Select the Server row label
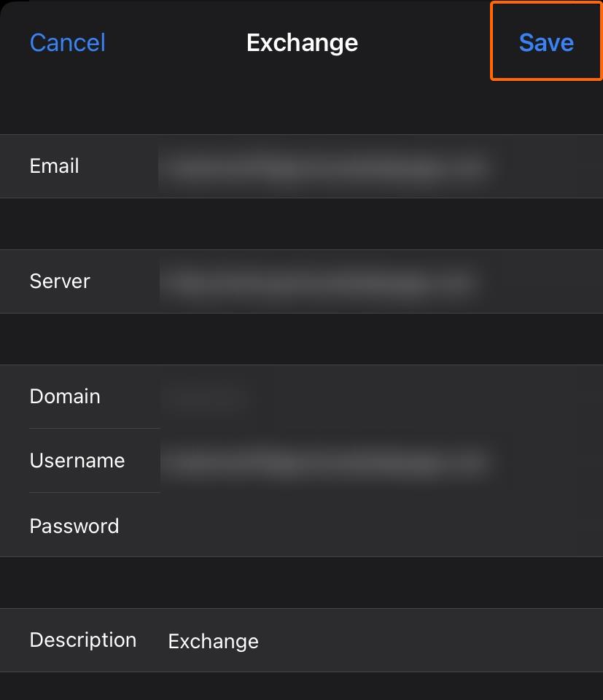The width and height of the screenshot is (603, 700). click(60, 281)
